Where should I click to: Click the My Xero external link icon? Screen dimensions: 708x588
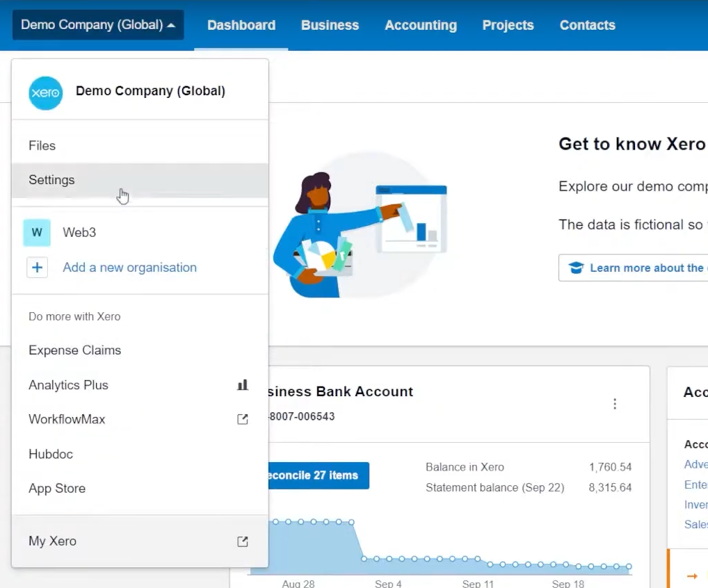[x=243, y=541]
